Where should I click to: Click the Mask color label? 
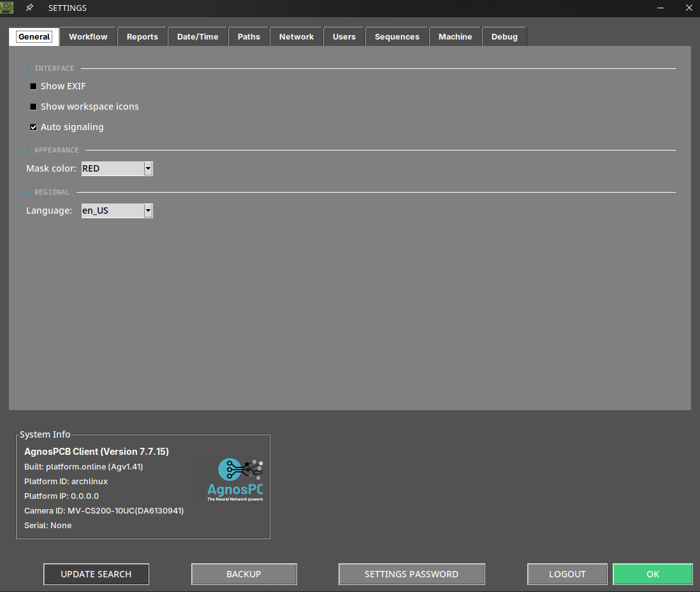pyautogui.click(x=52, y=168)
